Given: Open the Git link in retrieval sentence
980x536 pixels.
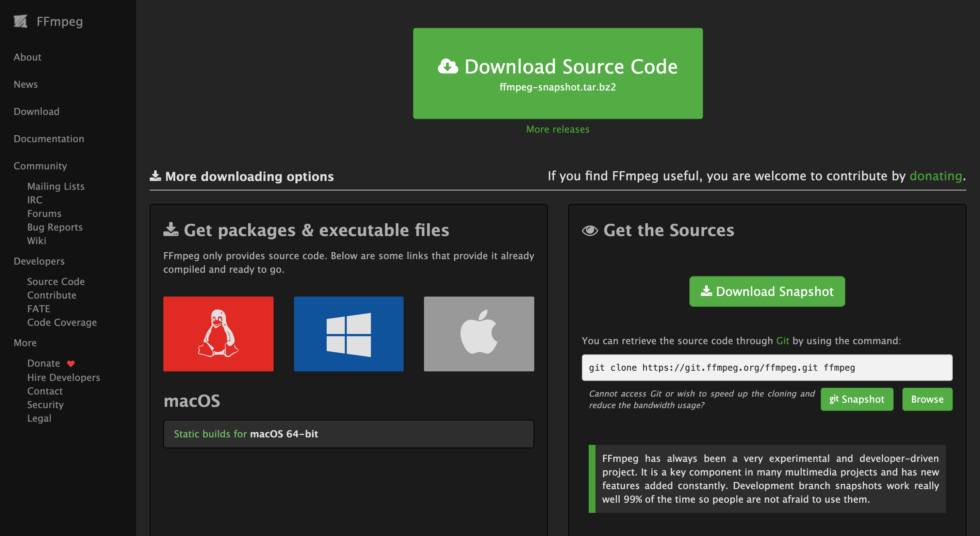Looking at the screenshot, I should point(783,341).
